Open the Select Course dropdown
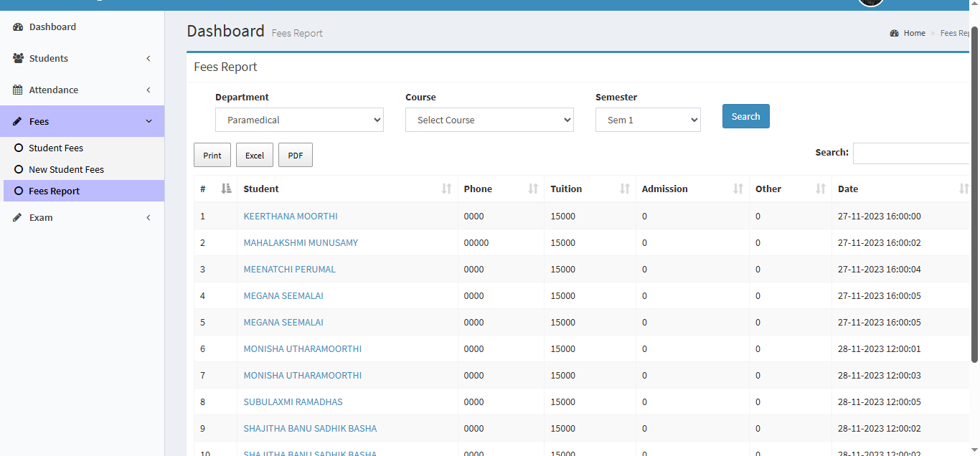The image size is (980, 456). [x=489, y=120]
